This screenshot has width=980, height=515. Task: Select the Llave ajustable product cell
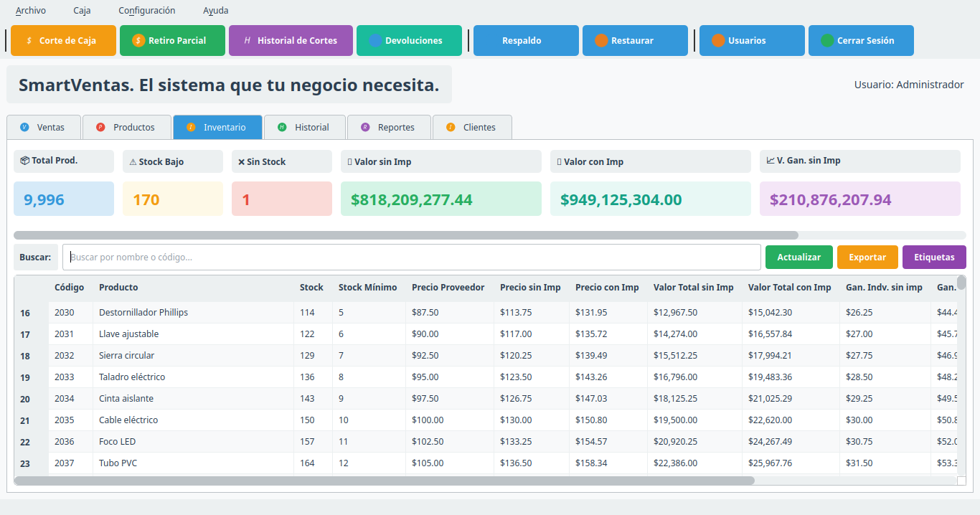point(194,334)
